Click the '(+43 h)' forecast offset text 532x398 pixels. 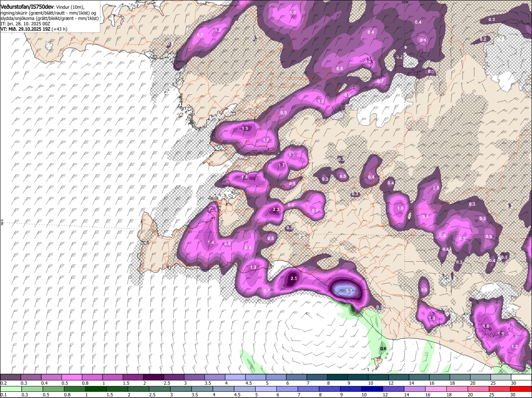pyautogui.click(x=60, y=29)
